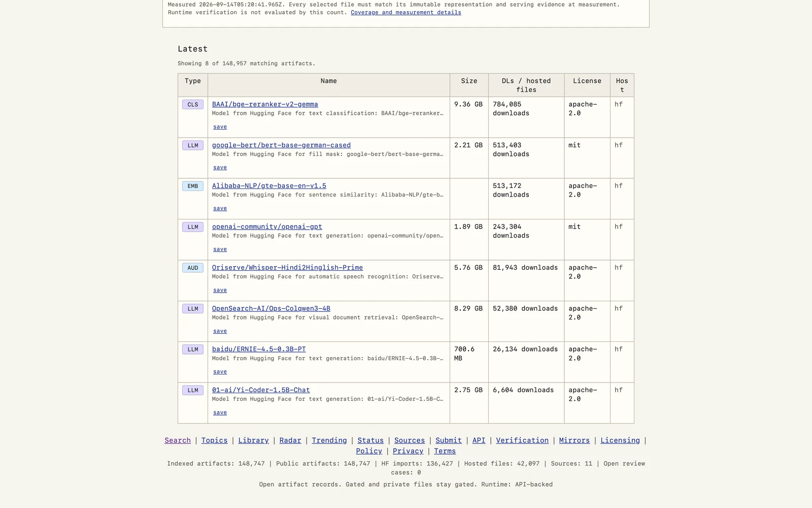
Task: Visit the Licensing footer link
Action: (x=620, y=440)
